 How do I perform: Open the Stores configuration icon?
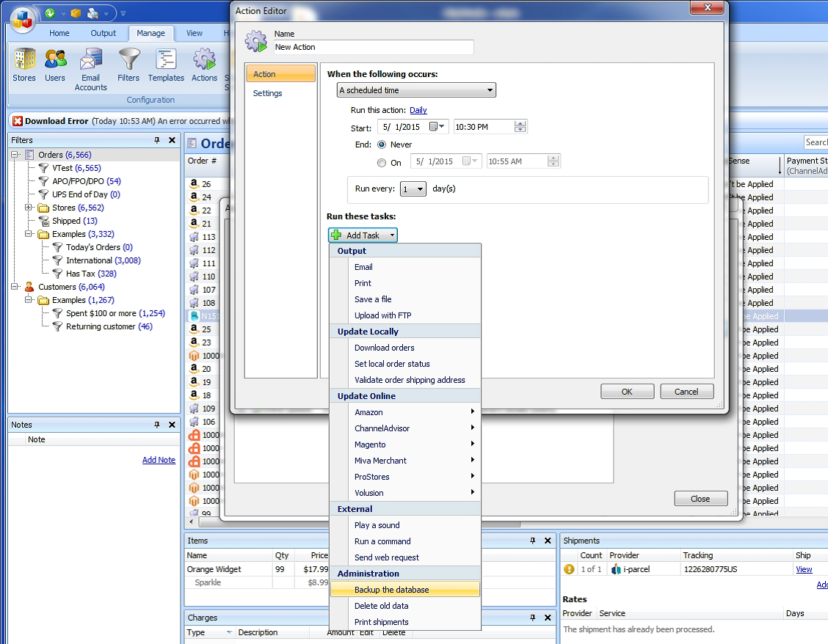[x=24, y=65]
